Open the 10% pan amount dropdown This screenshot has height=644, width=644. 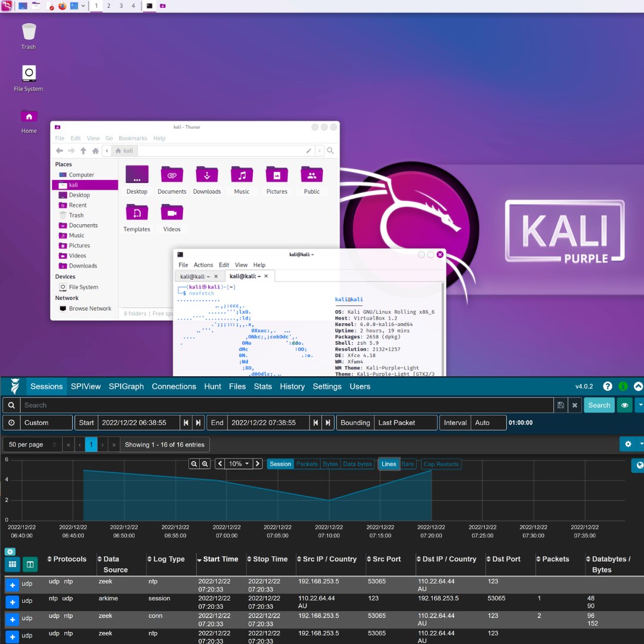[239, 464]
